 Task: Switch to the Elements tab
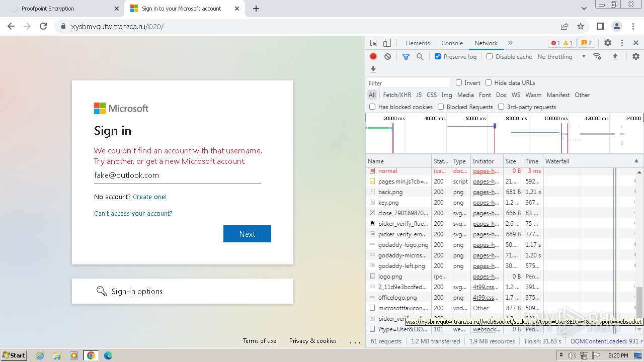[x=418, y=43]
